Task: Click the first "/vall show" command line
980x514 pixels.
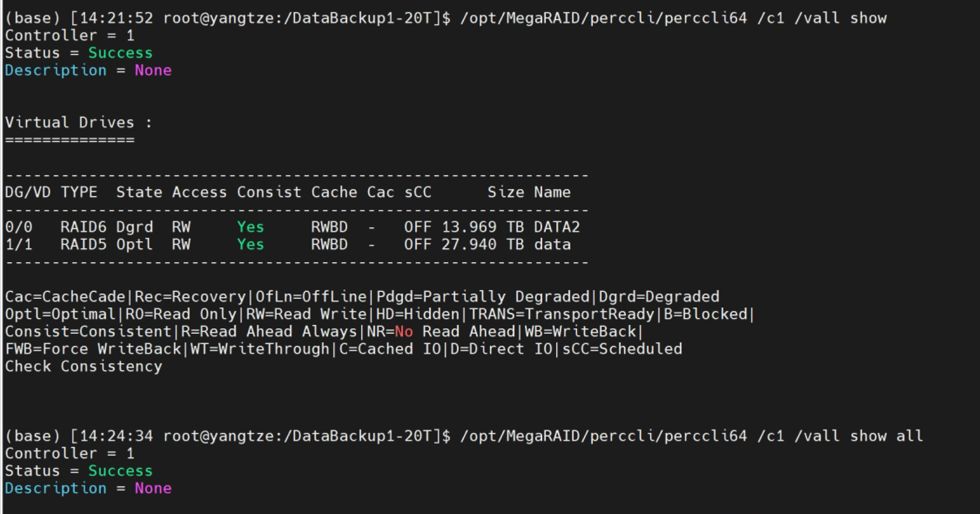Action: click(673, 18)
